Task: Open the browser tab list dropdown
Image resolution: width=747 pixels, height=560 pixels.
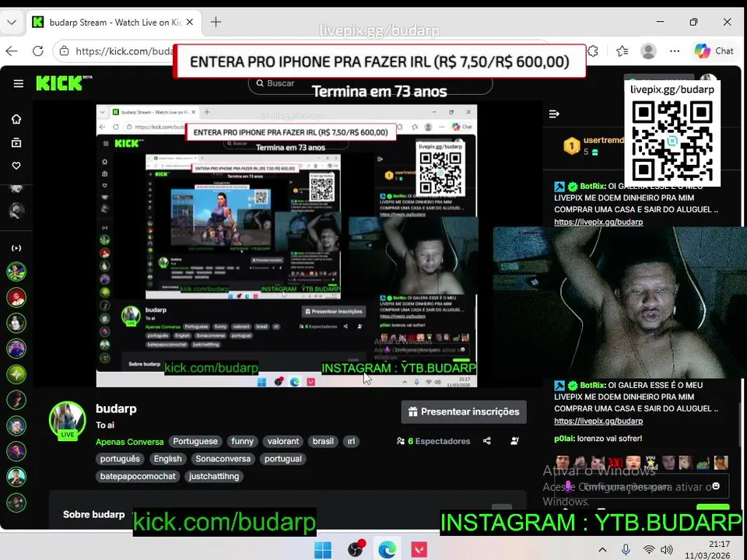Action: [12, 23]
